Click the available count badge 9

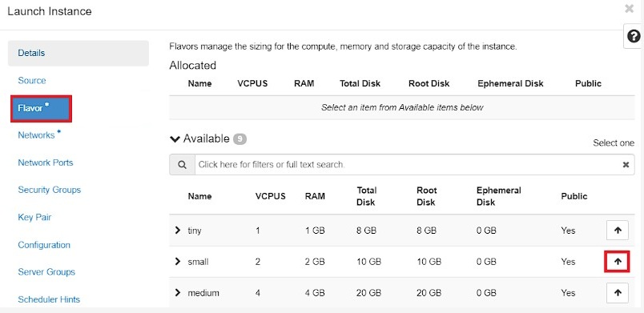(x=239, y=139)
